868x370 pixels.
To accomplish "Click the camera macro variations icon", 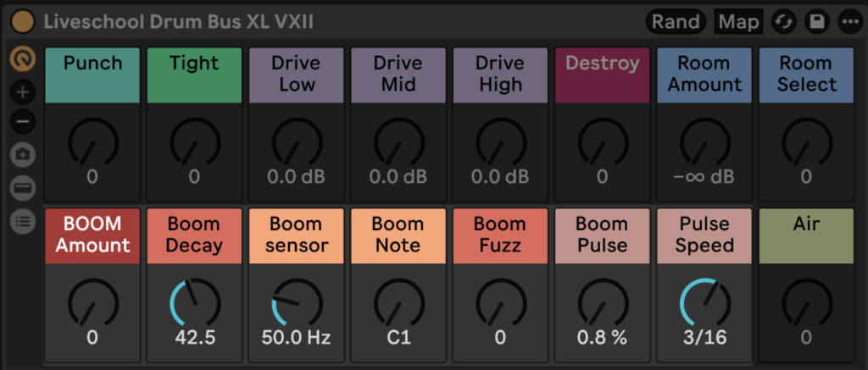I will [23, 156].
